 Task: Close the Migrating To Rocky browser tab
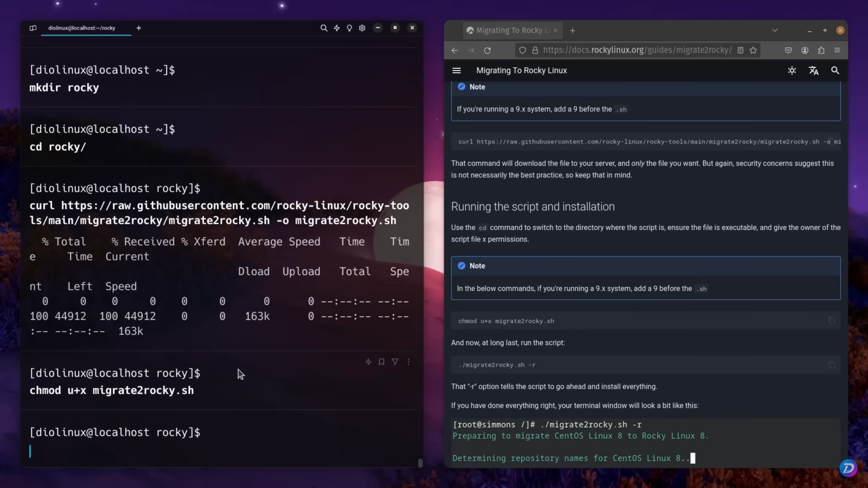[555, 30]
